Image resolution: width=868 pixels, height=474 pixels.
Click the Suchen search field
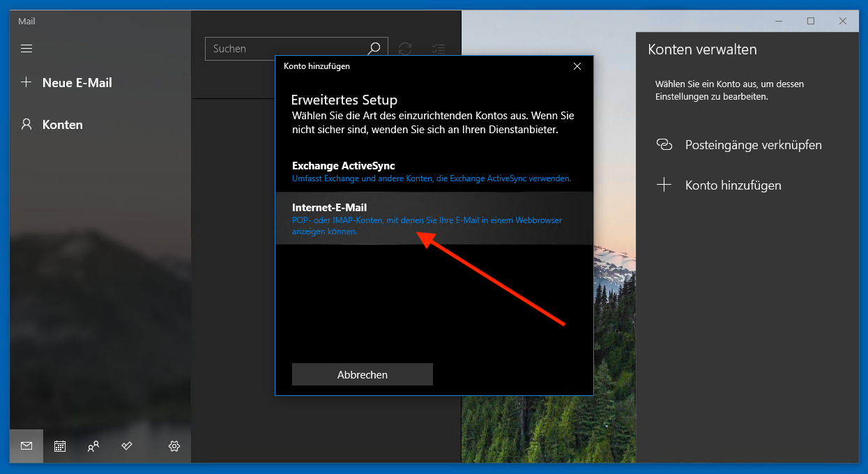pyautogui.click(x=286, y=49)
